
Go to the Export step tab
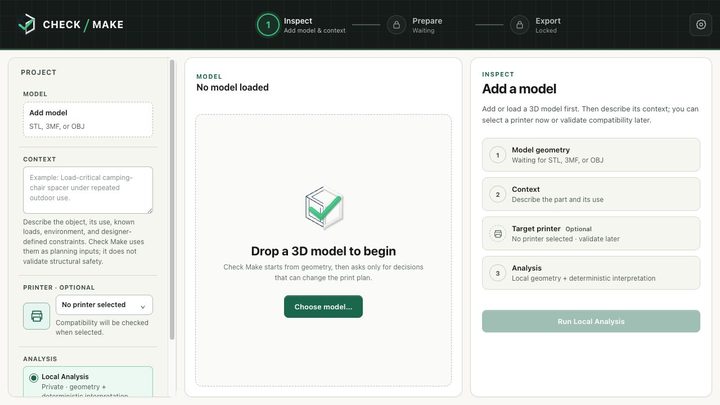[535, 25]
